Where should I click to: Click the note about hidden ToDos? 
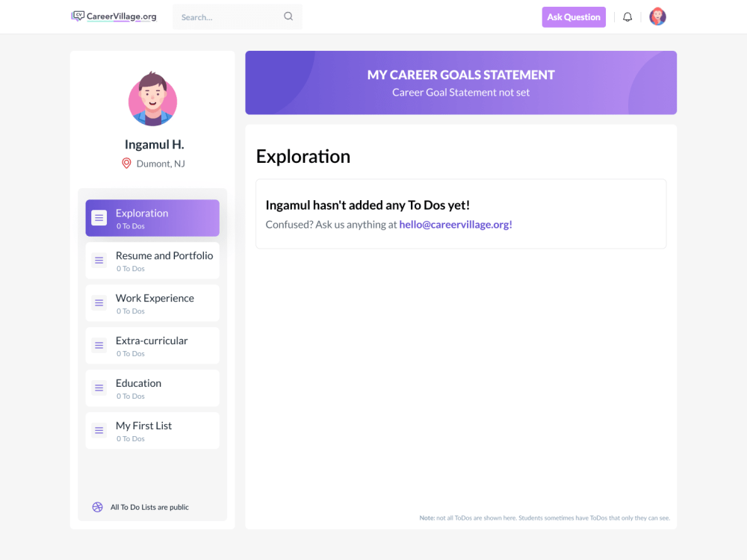point(545,517)
